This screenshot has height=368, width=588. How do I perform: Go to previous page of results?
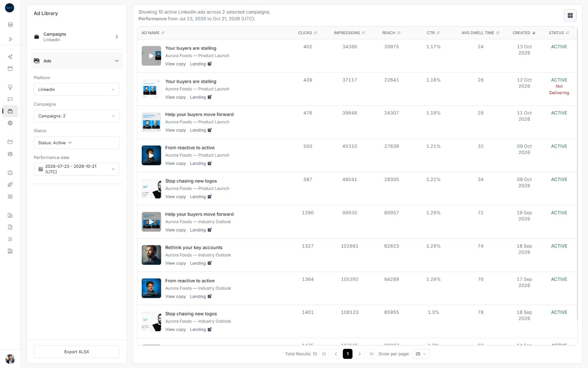pyautogui.click(x=336, y=354)
